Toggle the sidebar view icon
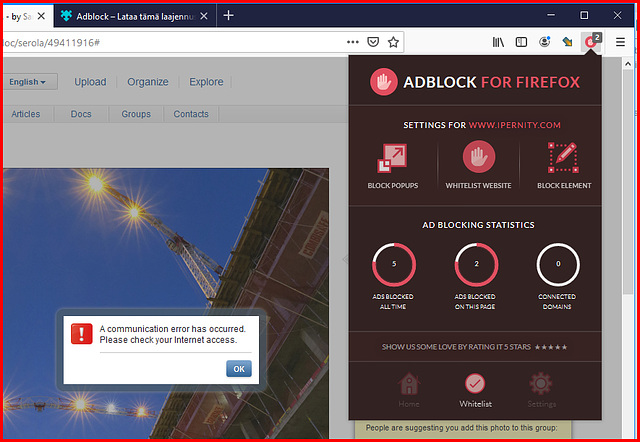Viewport: 640px width, 442px height. [521, 42]
